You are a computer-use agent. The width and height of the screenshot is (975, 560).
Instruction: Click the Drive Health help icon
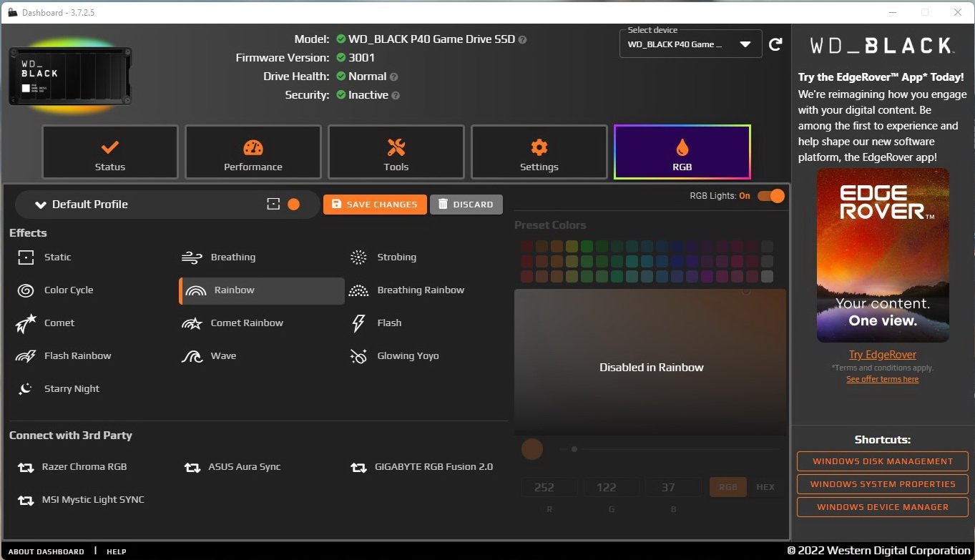394,77
